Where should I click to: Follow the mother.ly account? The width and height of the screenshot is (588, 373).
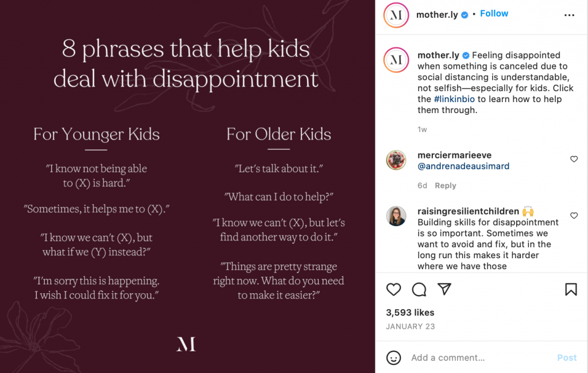point(494,14)
